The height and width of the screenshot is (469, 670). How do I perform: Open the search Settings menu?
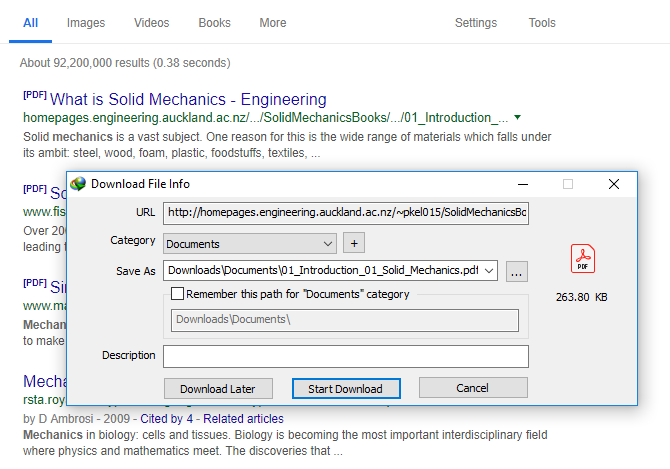tap(475, 23)
